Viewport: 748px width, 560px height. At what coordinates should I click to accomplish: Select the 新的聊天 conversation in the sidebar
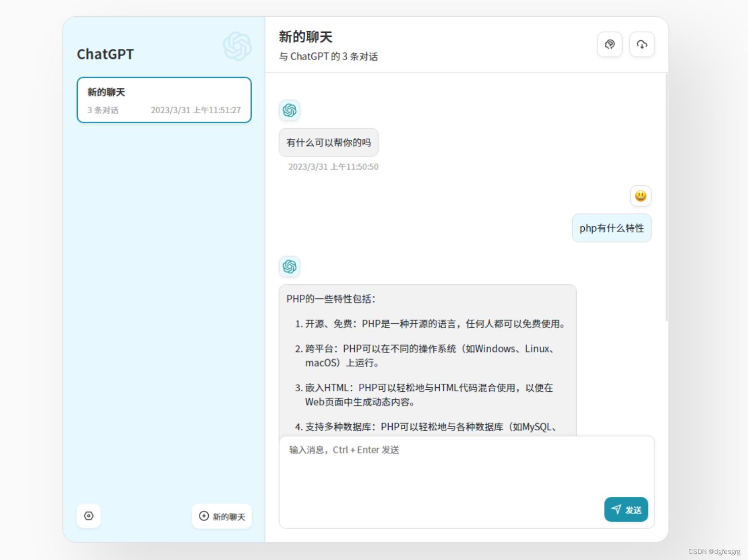164,99
